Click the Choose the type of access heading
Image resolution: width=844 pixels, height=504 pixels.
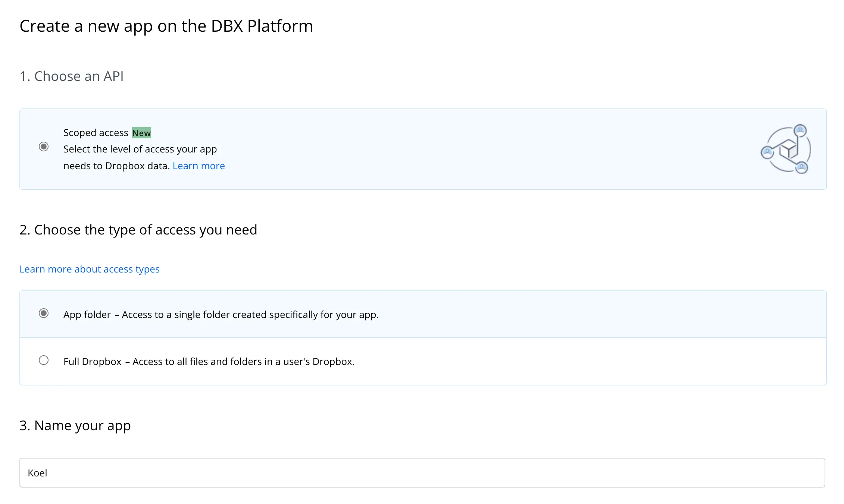coord(138,230)
